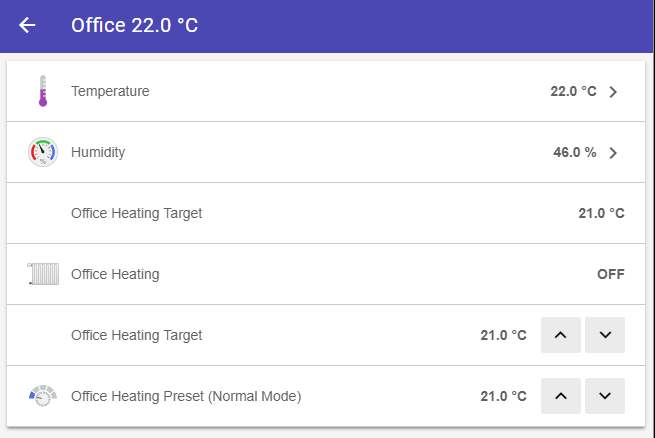Viewport: 655px width, 438px height.
Task: Click the 22.0 °C temperature value
Action: point(573,92)
